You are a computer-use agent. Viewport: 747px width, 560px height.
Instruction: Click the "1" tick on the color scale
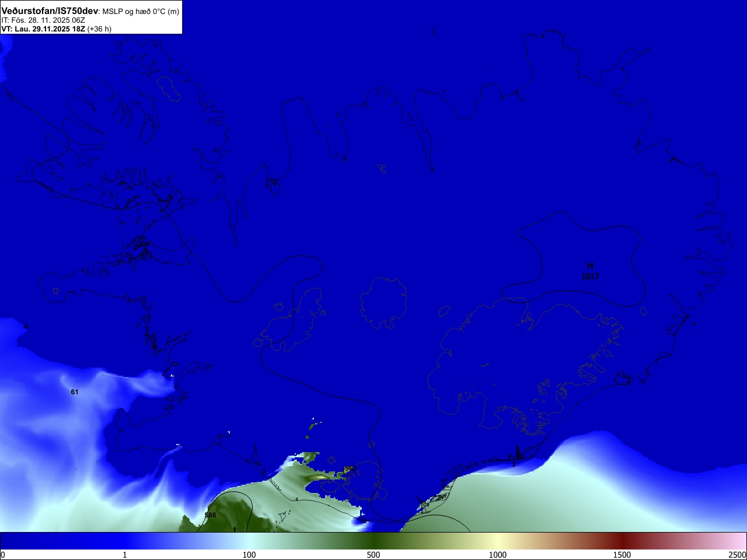[125, 555]
